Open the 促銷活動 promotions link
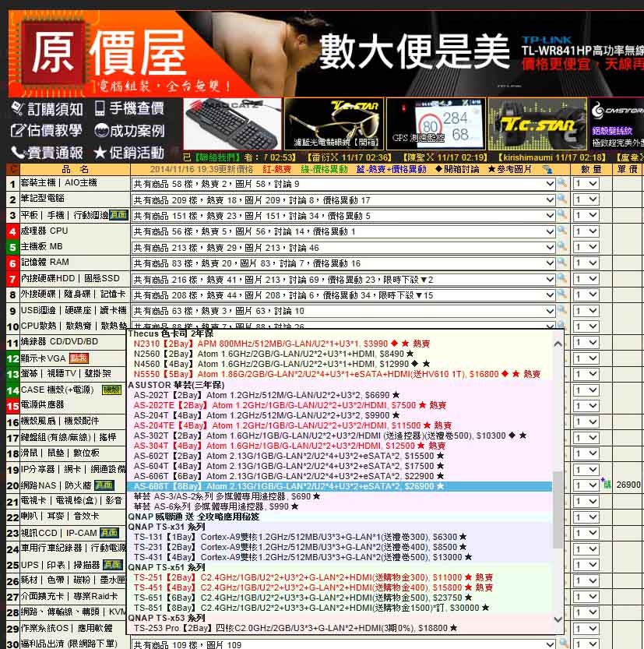Image resolution: width=644 pixels, height=649 pixels. (129, 153)
